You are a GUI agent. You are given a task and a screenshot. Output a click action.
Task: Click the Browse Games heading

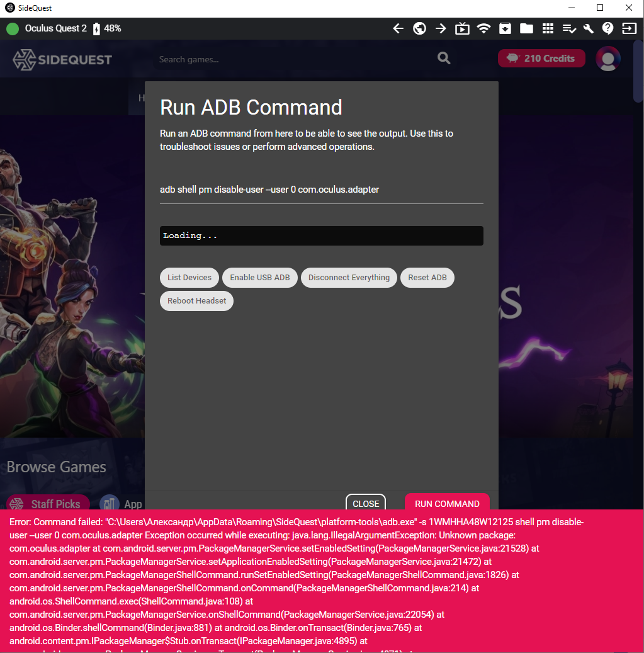(x=56, y=467)
